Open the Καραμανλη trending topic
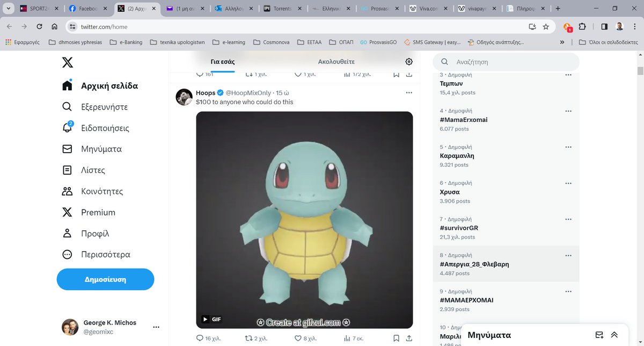The image size is (644, 346). pos(506,156)
